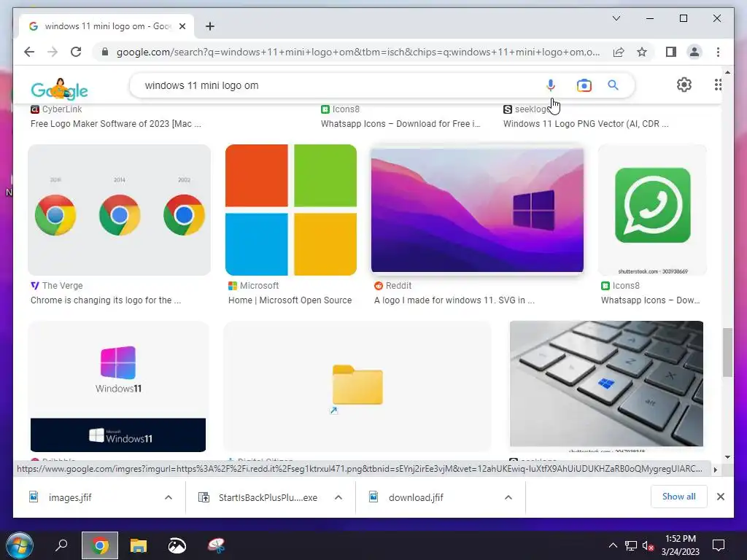The image size is (747, 560).
Task: Expand options for download.jfif download
Action: coord(508,497)
